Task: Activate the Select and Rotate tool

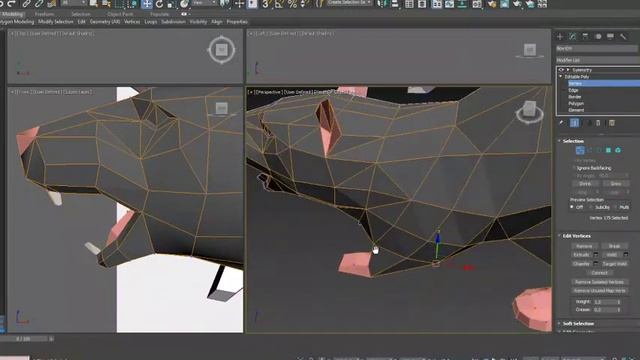Action: pyautogui.click(x=159, y=4)
